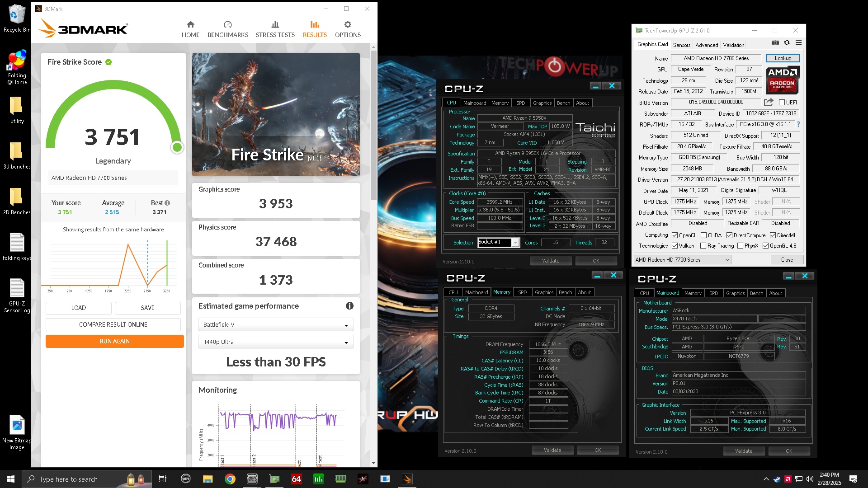
Task: Open Task View in taskbar
Action: 163,479
